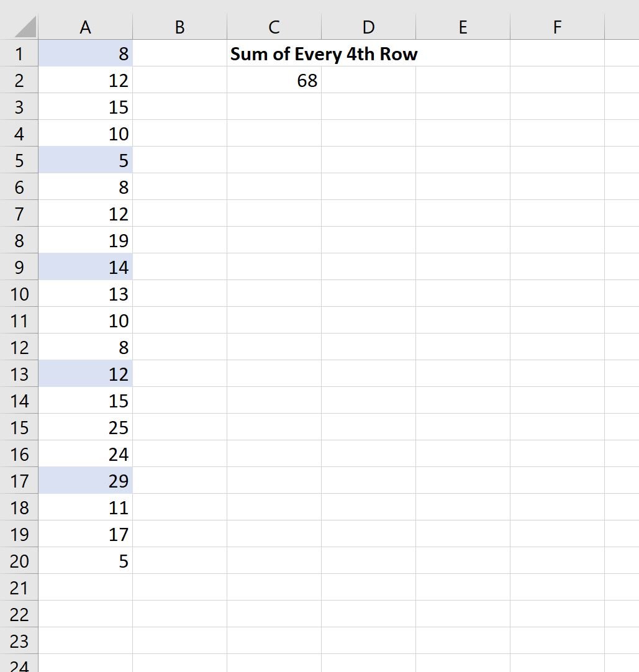Click the Select All corner triangle
The height and width of the screenshot is (672, 639).
pos(25,27)
